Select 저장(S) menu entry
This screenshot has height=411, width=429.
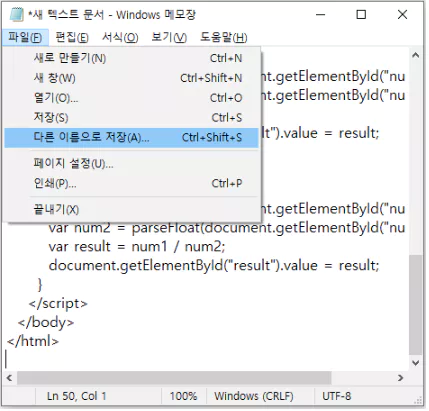coord(131,117)
